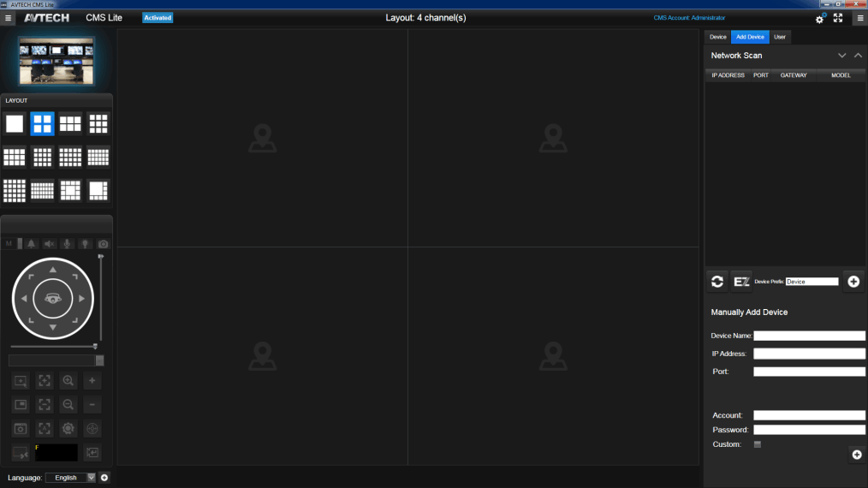
Task: Collapse Network Scan with up chevron
Action: (858, 56)
